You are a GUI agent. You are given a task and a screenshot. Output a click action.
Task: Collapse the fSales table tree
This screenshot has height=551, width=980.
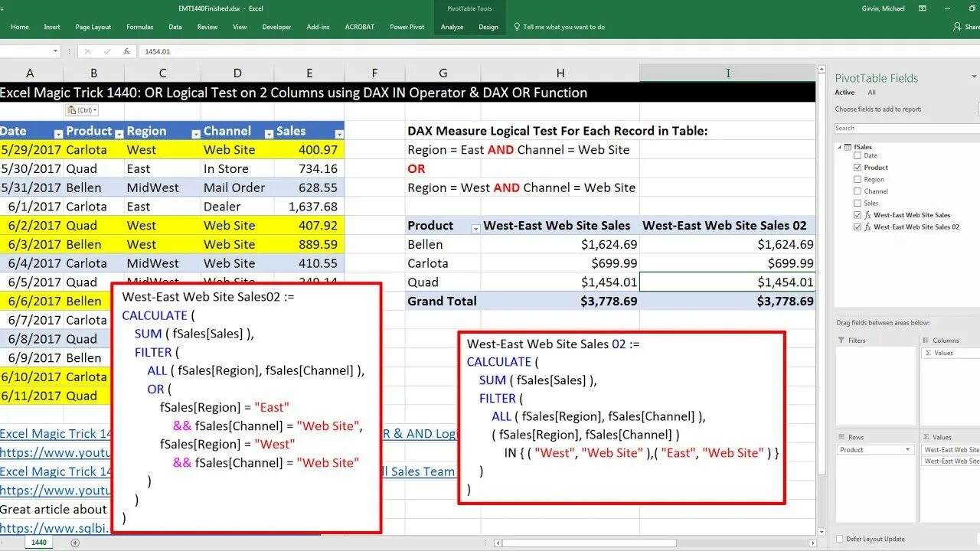[x=840, y=147]
